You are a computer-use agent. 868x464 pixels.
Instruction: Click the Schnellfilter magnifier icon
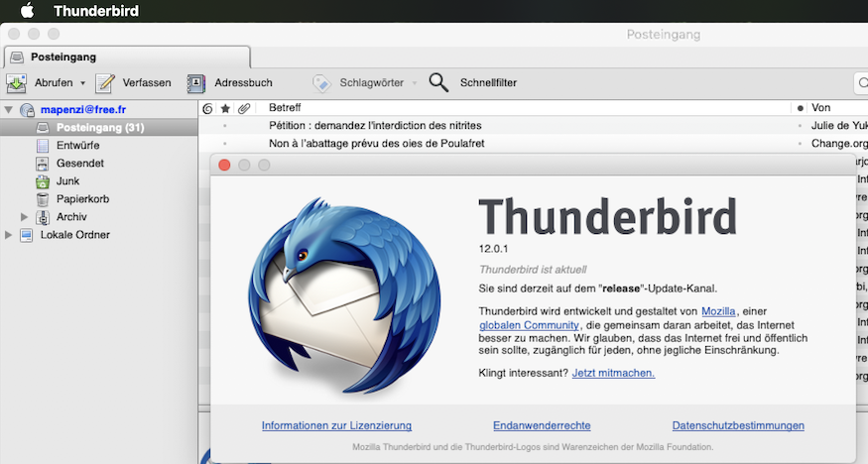point(438,82)
